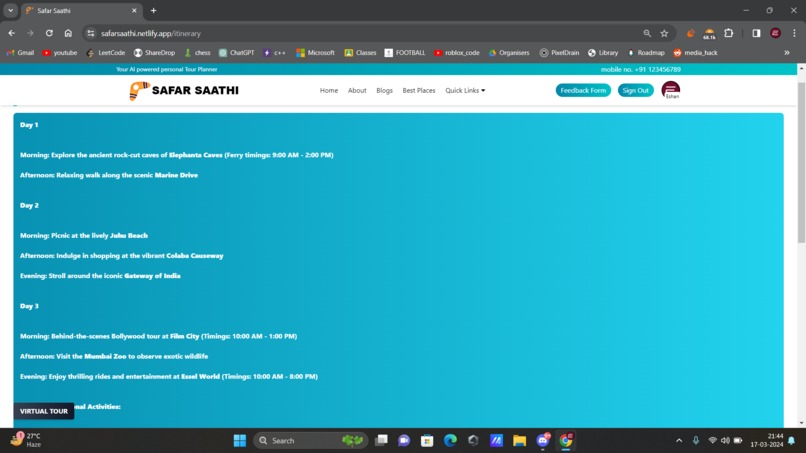Click the Sign Out button
This screenshot has width=806, height=453.
click(635, 90)
